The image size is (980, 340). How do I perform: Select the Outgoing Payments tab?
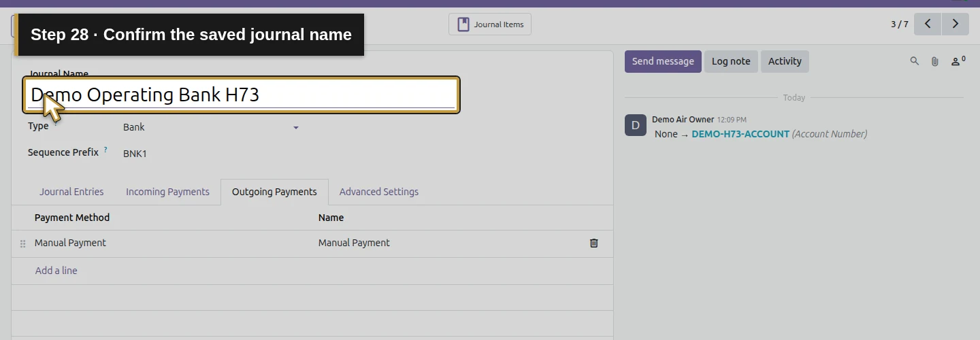click(x=274, y=192)
